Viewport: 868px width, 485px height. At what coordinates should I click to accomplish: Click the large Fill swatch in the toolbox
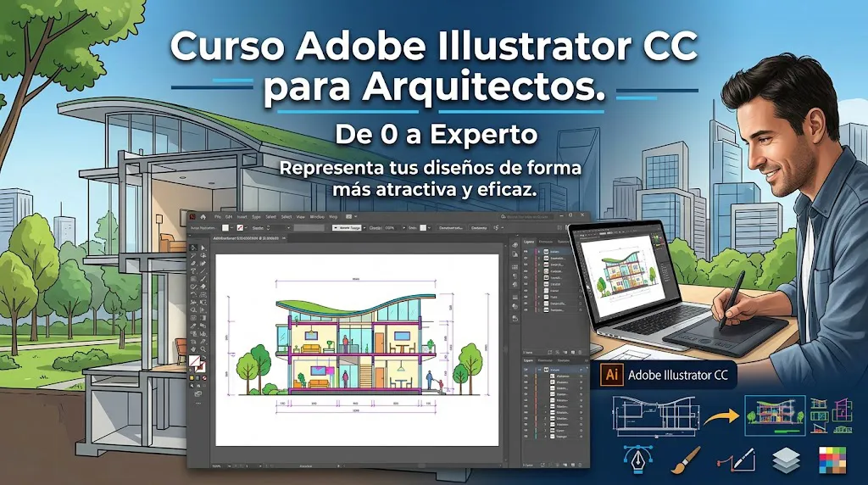tap(194, 360)
